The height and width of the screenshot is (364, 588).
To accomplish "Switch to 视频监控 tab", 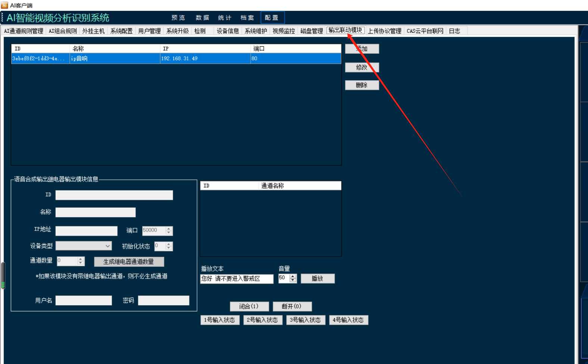I will (x=284, y=31).
